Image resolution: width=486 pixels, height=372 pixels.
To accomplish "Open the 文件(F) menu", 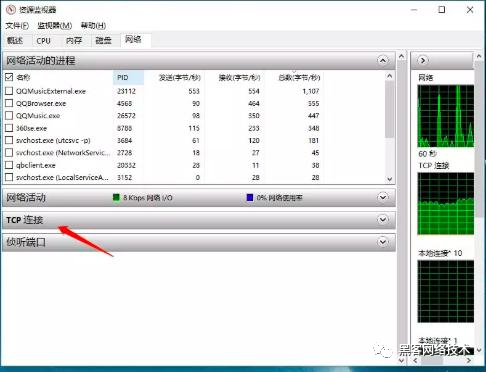I will coord(17,25).
